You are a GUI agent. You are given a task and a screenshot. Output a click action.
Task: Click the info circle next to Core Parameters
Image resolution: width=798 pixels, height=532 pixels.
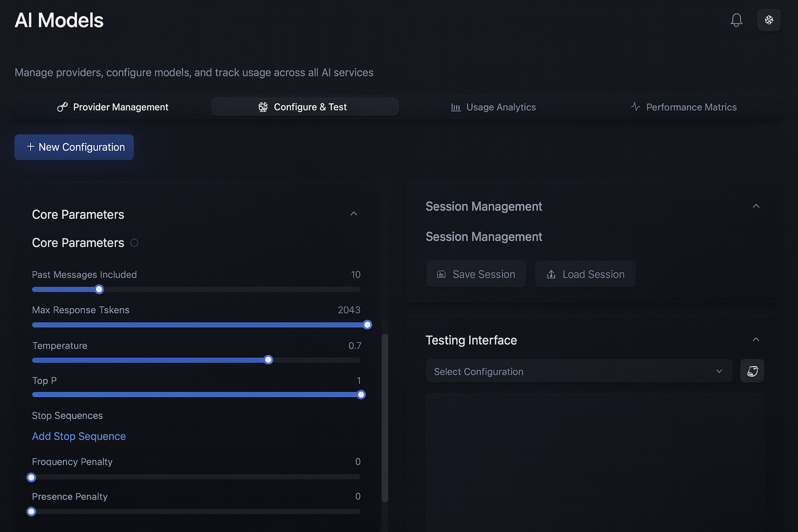click(134, 243)
